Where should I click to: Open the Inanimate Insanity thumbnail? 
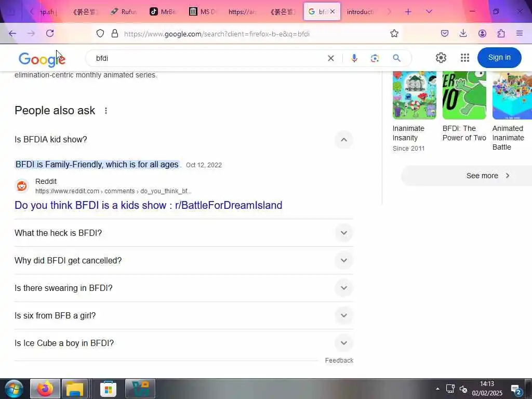coord(414,96)
